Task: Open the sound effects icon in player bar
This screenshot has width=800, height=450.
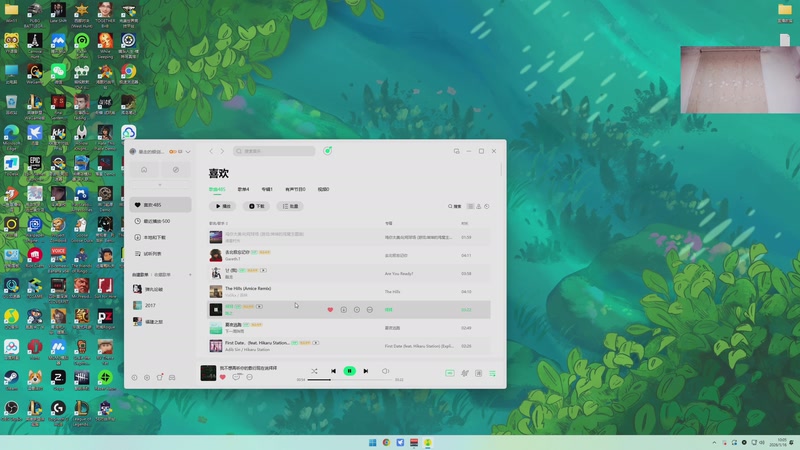Action: point(464,373)
